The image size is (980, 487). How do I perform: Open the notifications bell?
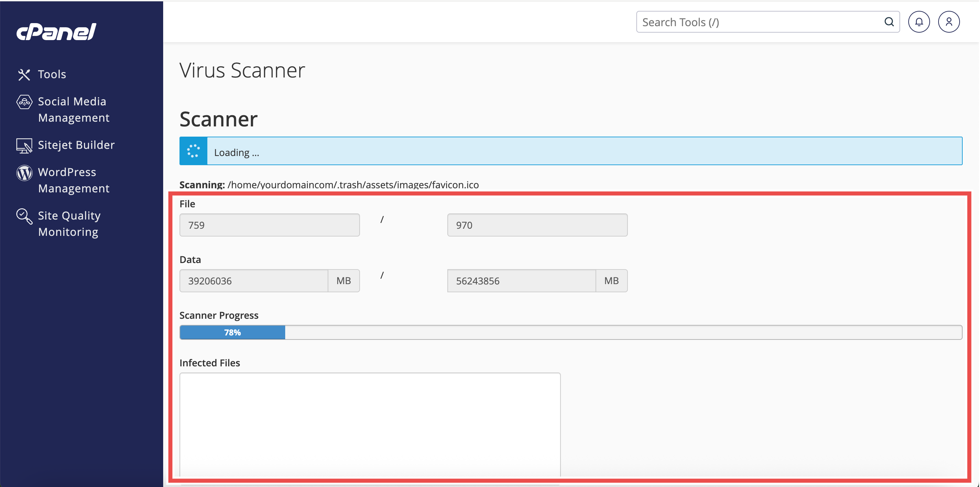919,22
